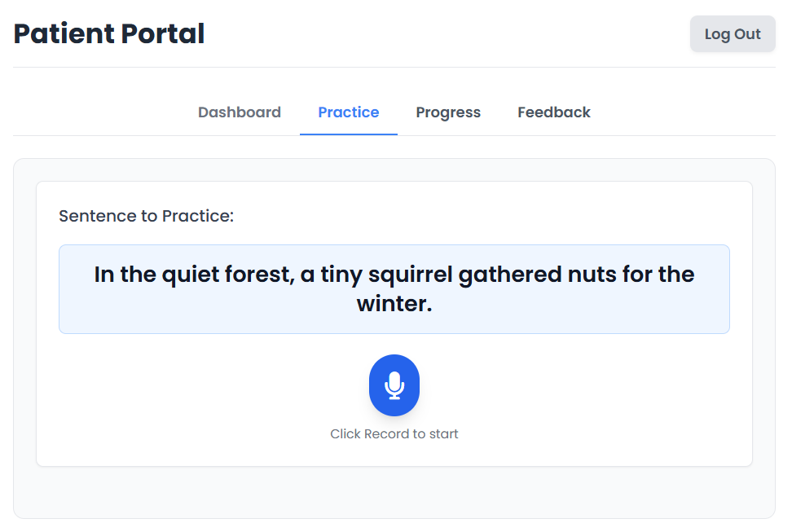The height and width of the screenshot is (532, 792).
Task: Click the word 'Portal' in the page title
Action: (x=163, y=34)
